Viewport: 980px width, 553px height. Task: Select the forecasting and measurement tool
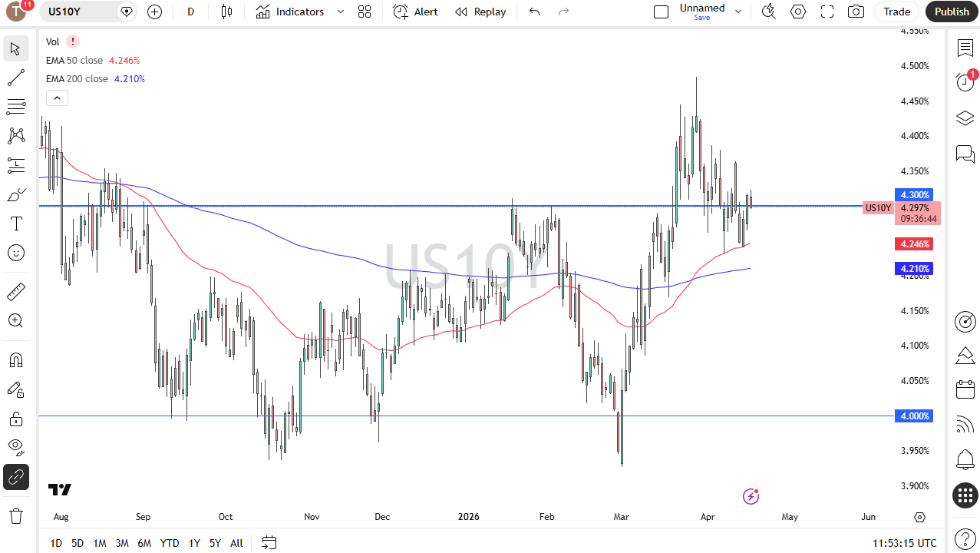pos(15,165)
